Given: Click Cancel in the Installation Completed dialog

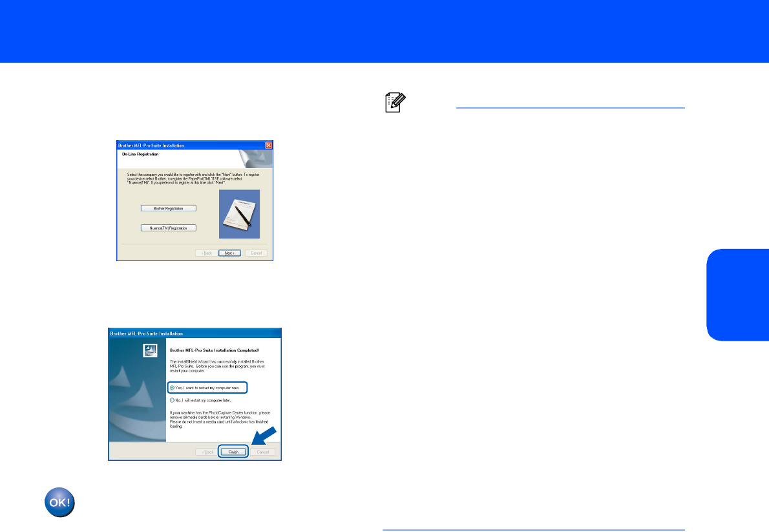Looking at the screenshot, I should click(x=263, y=452).
